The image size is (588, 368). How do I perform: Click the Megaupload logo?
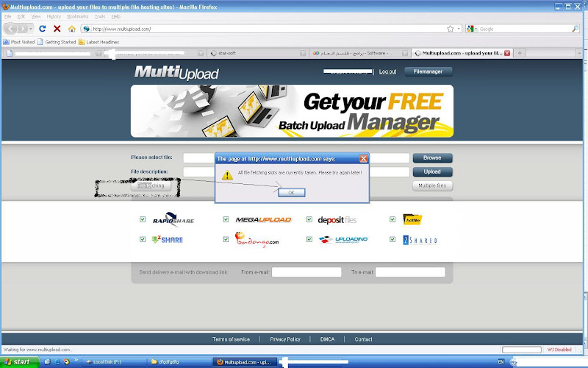(x=263, y=219)
